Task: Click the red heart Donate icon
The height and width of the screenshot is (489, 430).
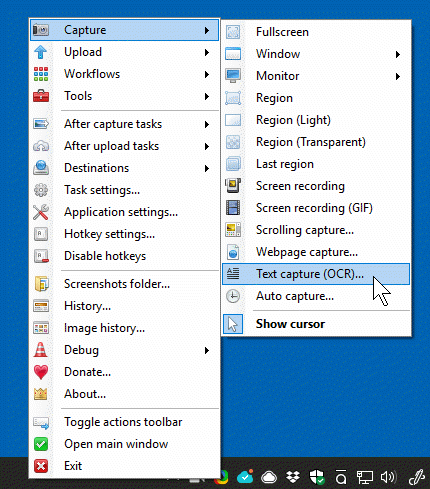Action: 41,372
